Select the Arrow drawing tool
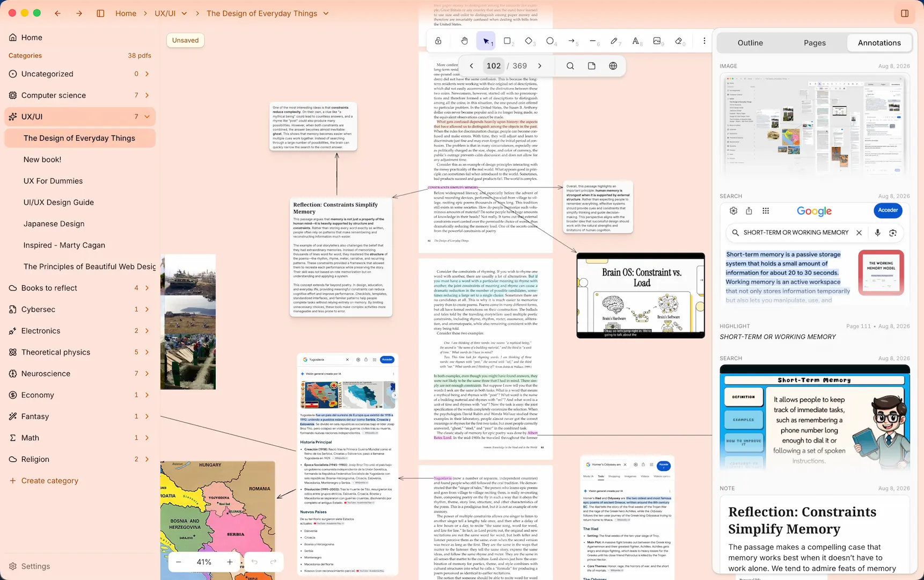 [x=572, y=41]
